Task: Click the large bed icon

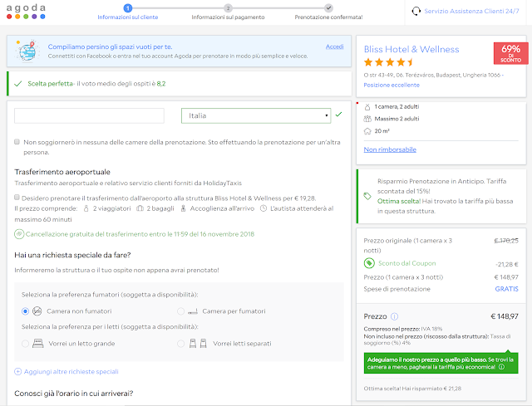Action: coord(38,344)
